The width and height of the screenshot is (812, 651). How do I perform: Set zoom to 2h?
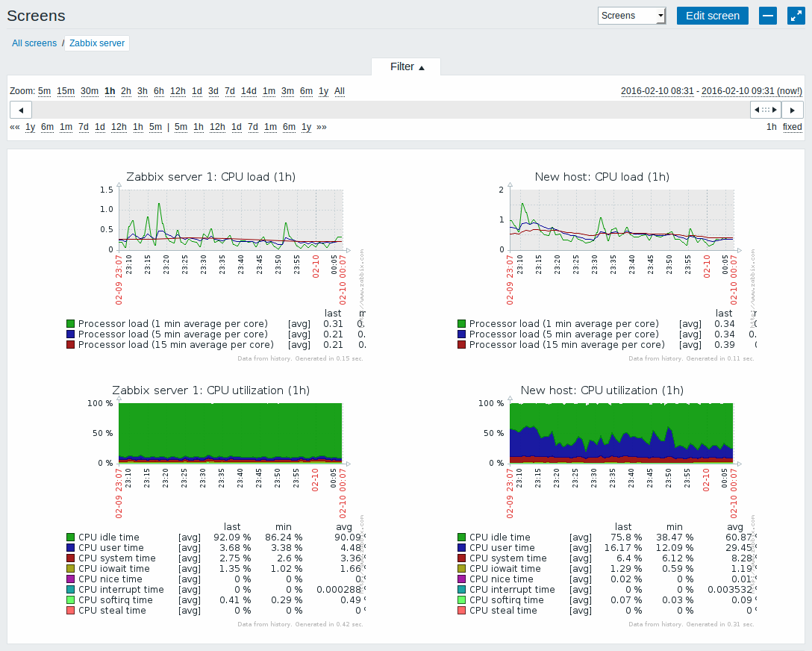click(126, 91)
